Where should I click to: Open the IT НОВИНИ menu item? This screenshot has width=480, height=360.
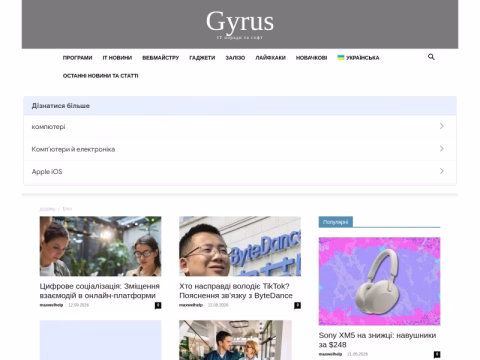[117, 58]
